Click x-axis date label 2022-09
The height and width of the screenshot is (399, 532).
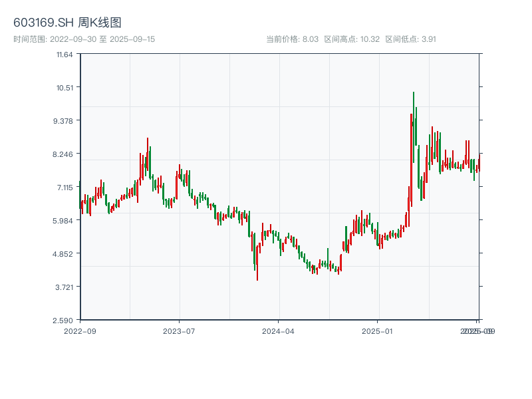[80, 331]
